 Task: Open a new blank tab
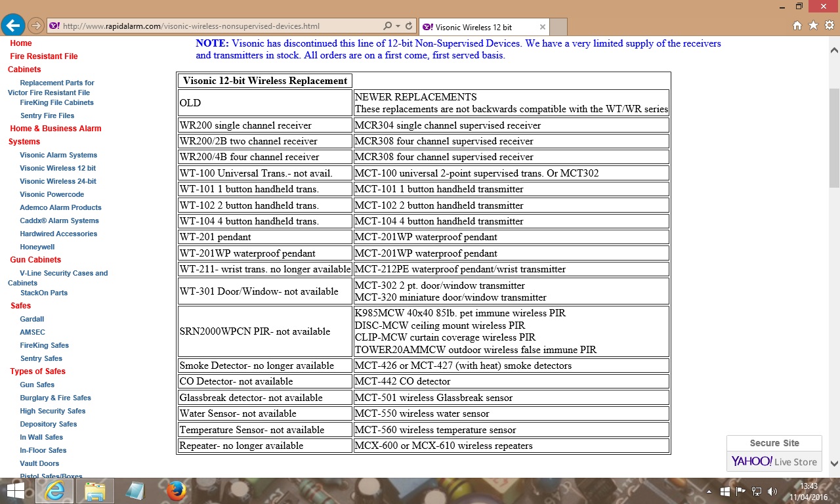[x=558, y=27]
